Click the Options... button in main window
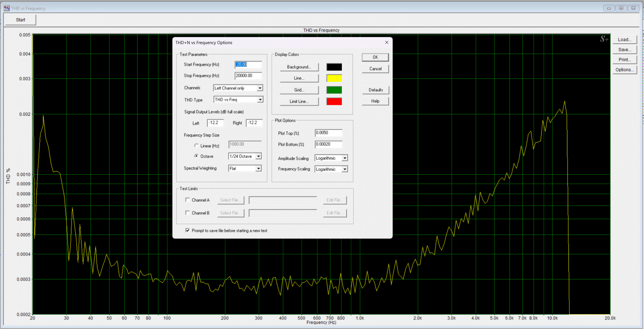644x329 pixels. point(625,70)
